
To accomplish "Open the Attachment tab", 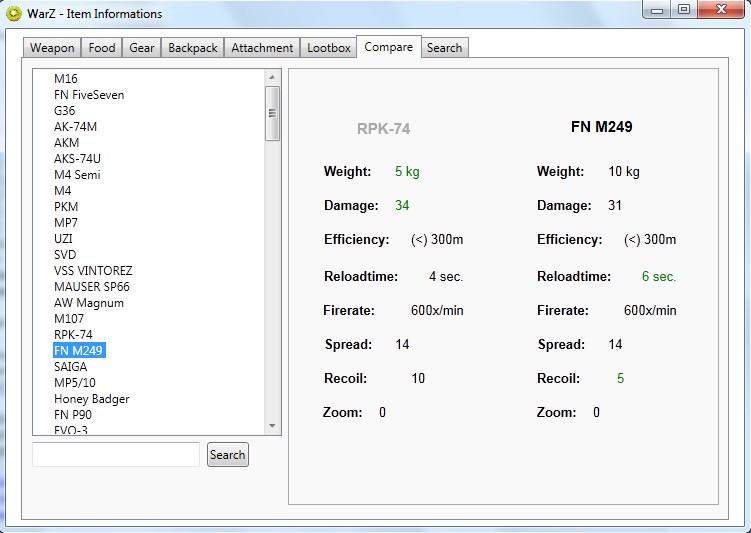I will (x=262, y=48).
